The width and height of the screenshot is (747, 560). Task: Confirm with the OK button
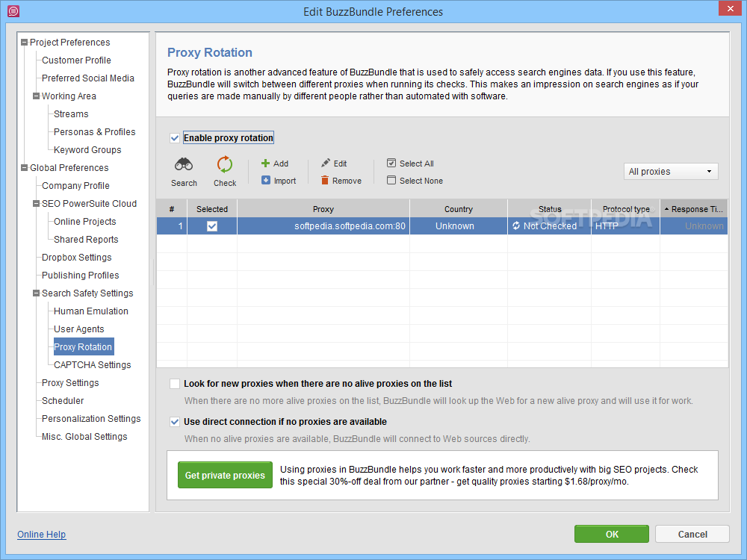click(x=611, y=534)
